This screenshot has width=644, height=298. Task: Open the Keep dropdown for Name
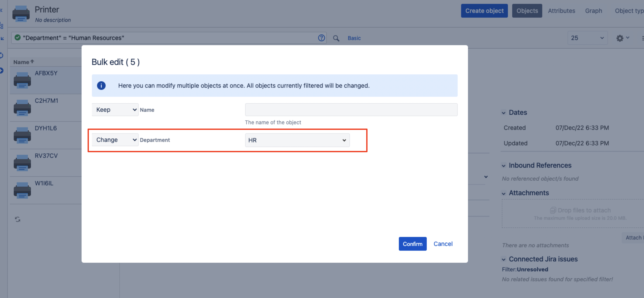[115, 110]
